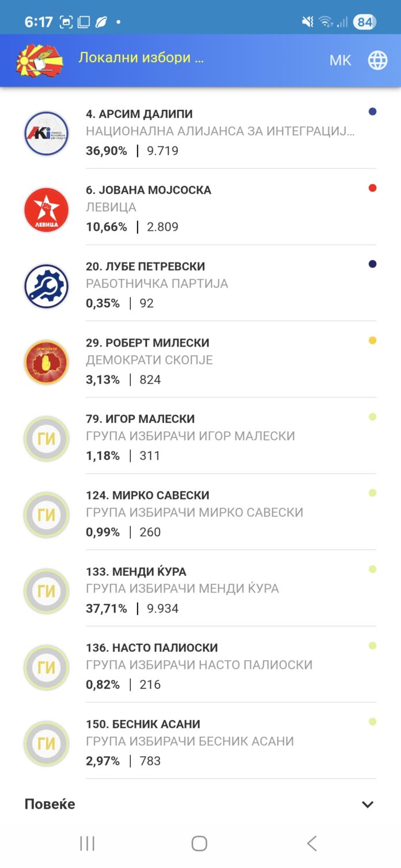The image size is (401, 868).
Task: Tap the Локални избори header title
Action: (x=141, y=58)
